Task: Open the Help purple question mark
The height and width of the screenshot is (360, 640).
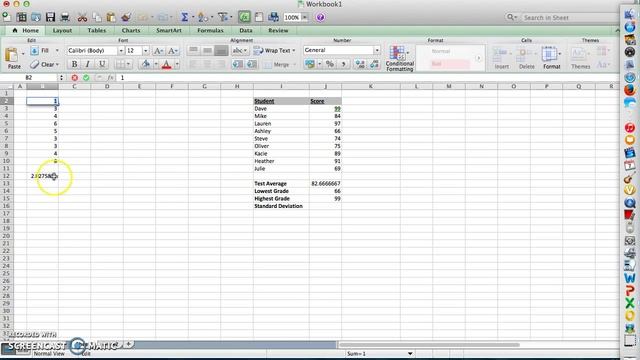Action: (x=320, y=17)
